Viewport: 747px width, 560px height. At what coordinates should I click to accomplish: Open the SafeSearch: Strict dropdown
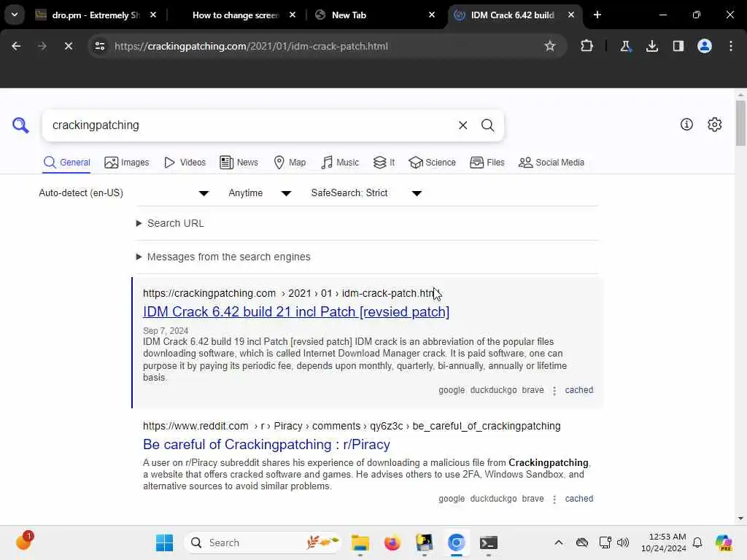point(366,192)
